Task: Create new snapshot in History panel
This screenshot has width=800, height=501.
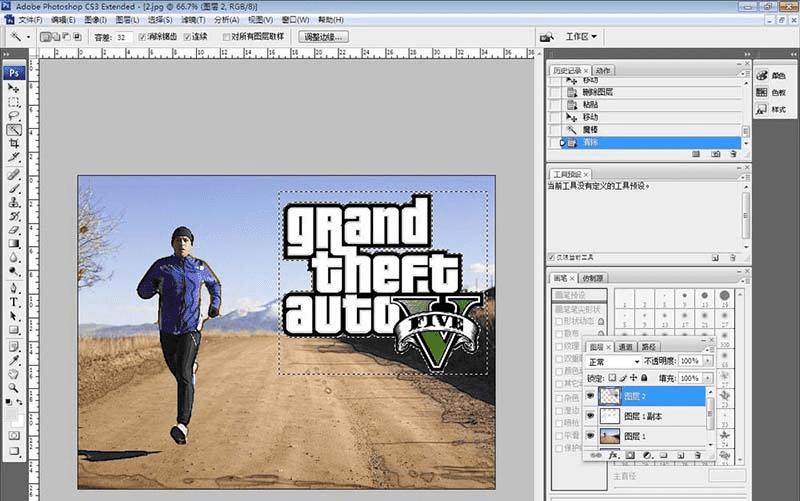Action: pyautogui.click(x=716, y=154)
